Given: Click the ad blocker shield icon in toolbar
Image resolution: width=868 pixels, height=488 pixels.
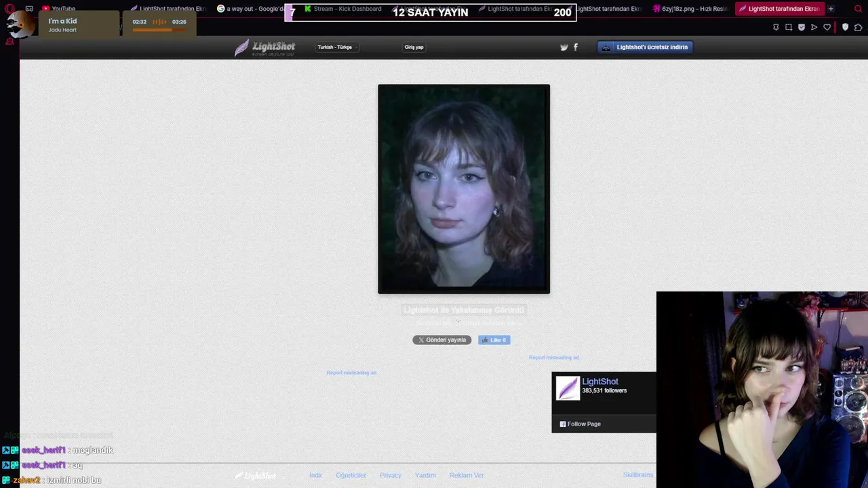Looking at the screenshot, I should [802, 27].
